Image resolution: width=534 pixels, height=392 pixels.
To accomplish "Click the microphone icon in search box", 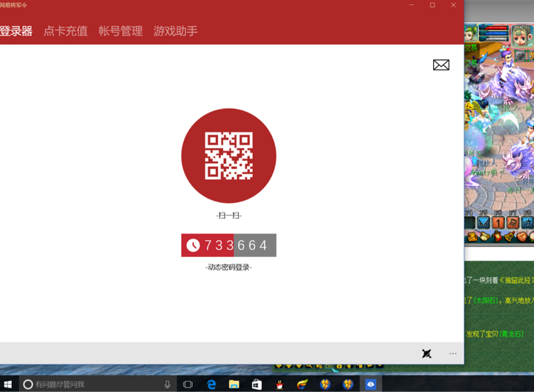I will click(168, 384).
